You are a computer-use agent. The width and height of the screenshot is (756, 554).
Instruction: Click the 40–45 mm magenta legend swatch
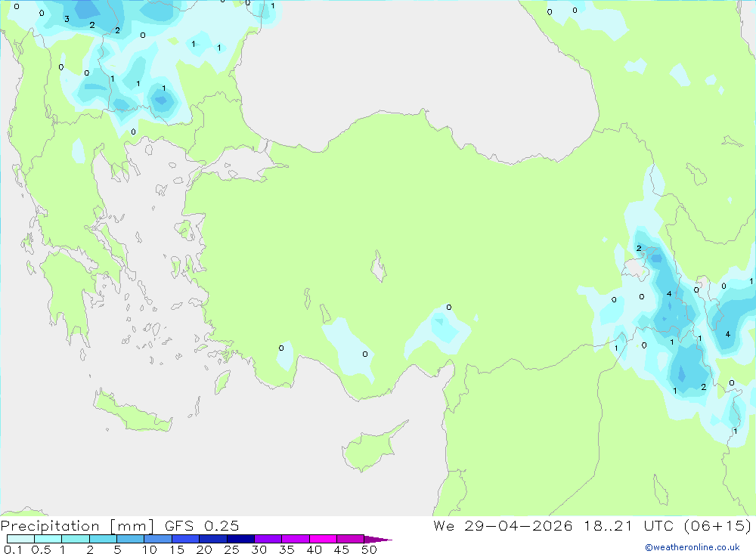pyautogui.click(x=323, y=539)
